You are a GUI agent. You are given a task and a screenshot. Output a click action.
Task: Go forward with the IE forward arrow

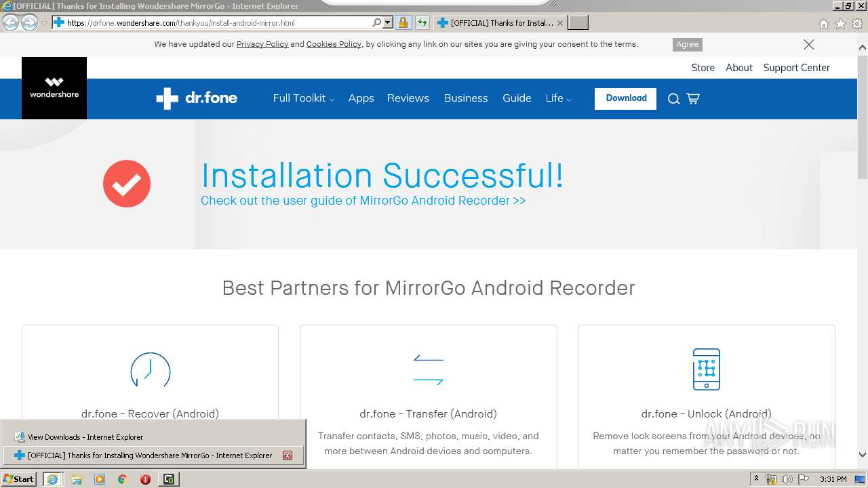[29, 23]
